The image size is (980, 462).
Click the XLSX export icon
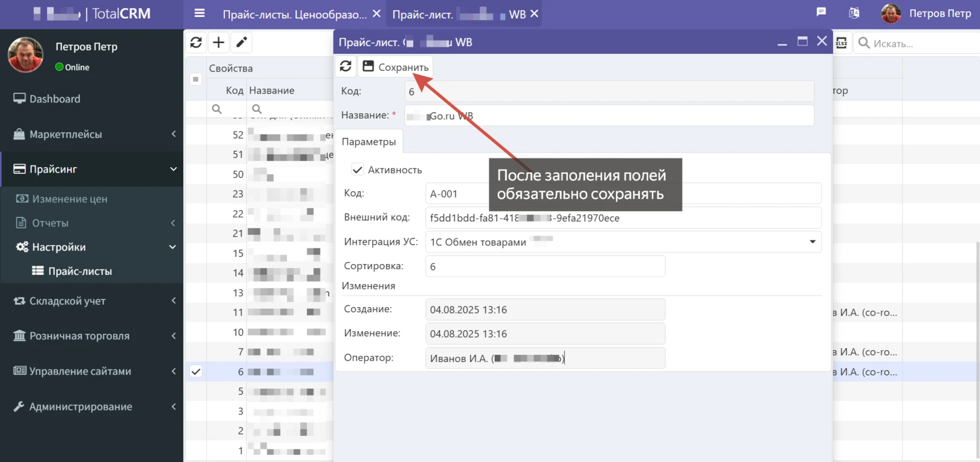841,43
